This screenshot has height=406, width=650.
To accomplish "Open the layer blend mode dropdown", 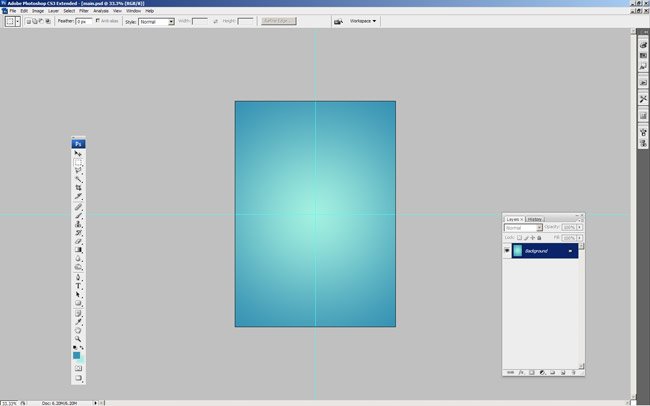I will coord(523,228).
